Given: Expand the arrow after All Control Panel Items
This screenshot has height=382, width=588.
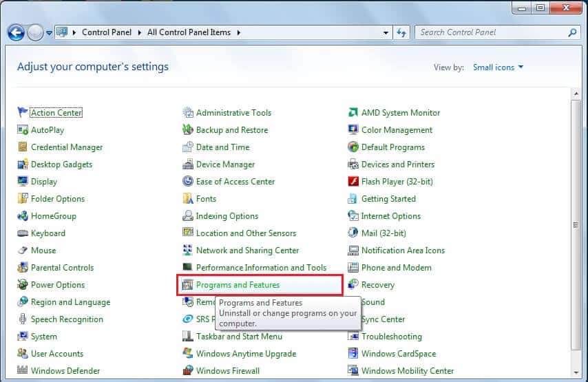Looking at the screenshot, I should coord(238,32).
